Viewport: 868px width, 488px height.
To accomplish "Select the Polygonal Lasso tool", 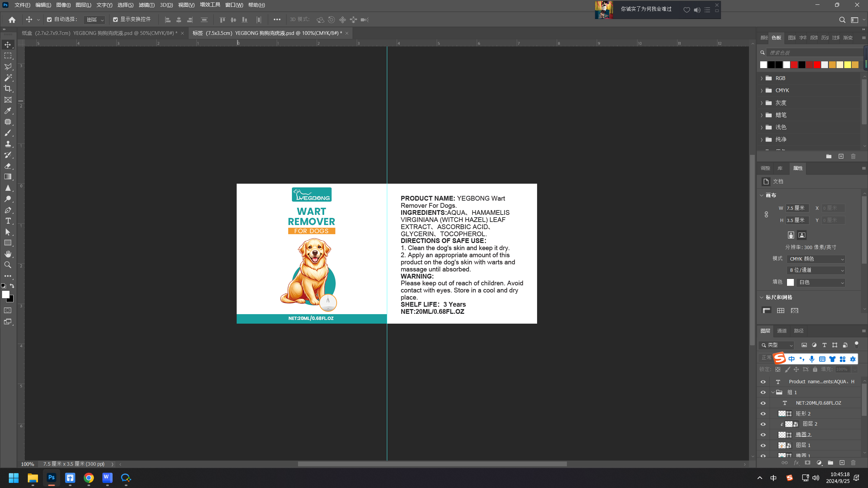I will (7, 67).
